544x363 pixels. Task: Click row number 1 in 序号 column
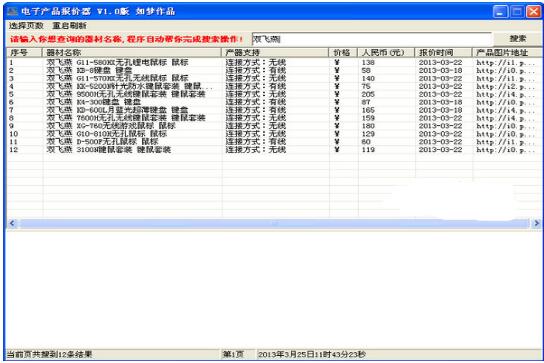pos(11,62)
